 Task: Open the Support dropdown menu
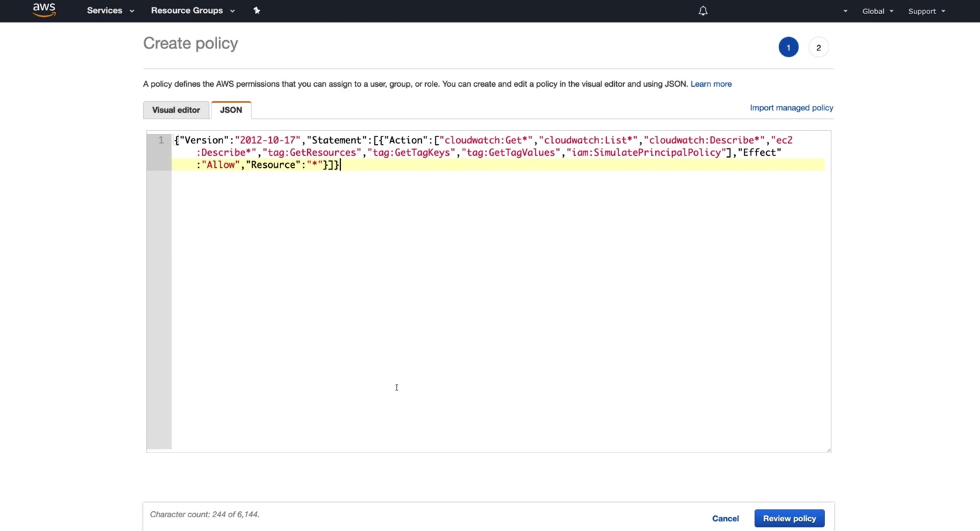pyautogui.click(x=927, y=11)
